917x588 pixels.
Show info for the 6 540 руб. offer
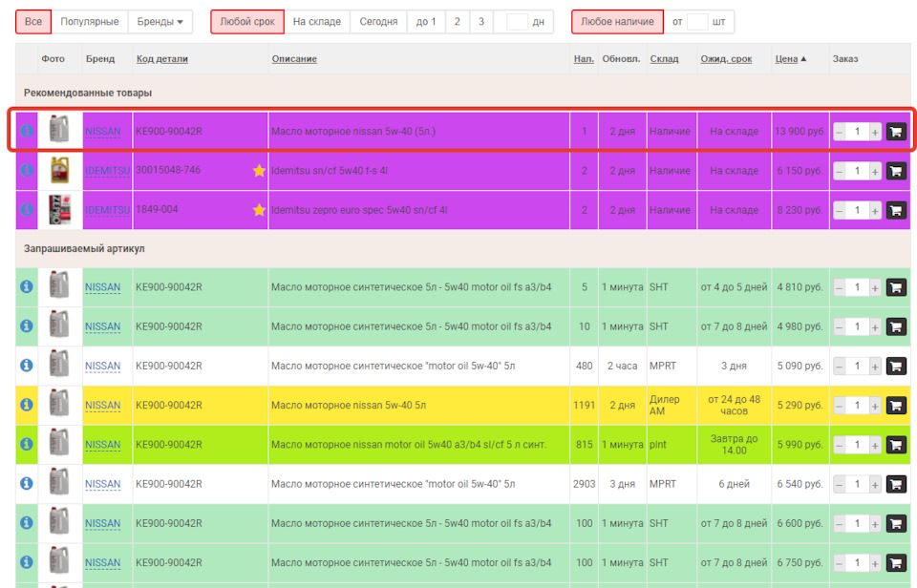pos(27,483)
